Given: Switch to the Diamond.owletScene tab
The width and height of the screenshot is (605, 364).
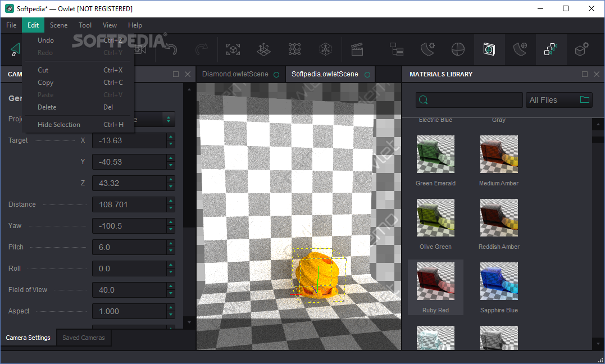Looking at the screenshot, I should tap(241, 74).
